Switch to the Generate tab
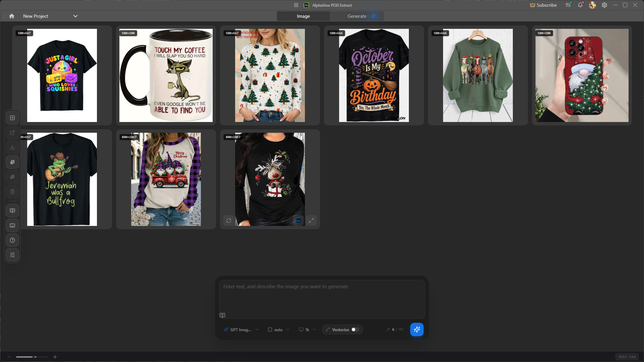This screenshot has height=362, width=644. coord(357,16)
